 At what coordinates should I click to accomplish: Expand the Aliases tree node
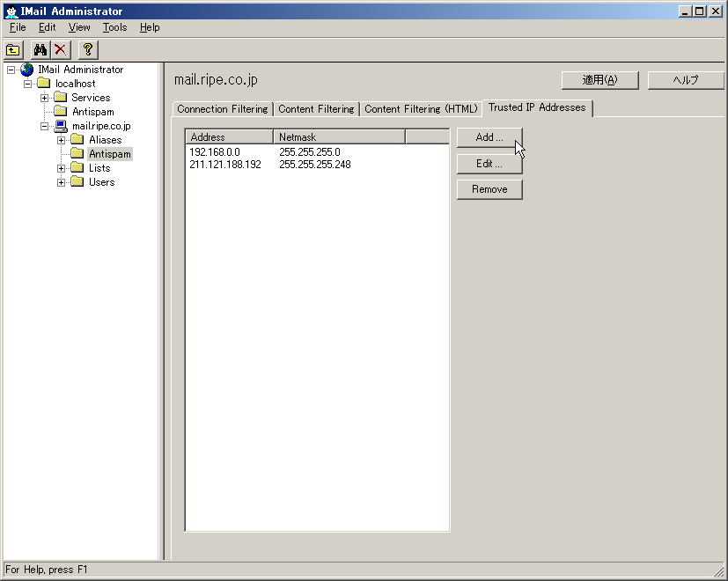[x=62, y=140]
